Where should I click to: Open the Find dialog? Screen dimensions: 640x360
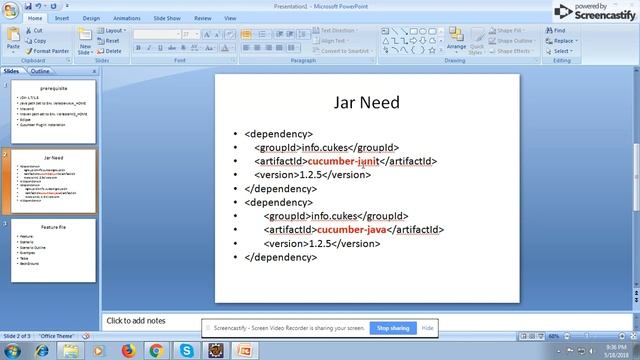click(x=556, y=31)
